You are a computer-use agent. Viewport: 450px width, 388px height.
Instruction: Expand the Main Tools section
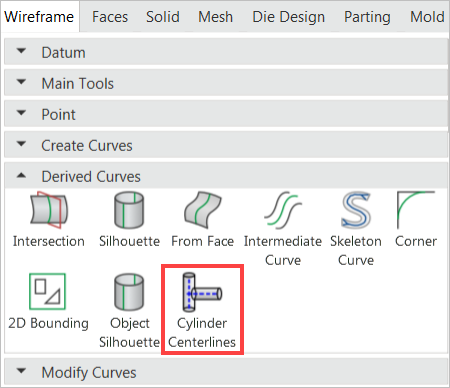tap(226, 83)
